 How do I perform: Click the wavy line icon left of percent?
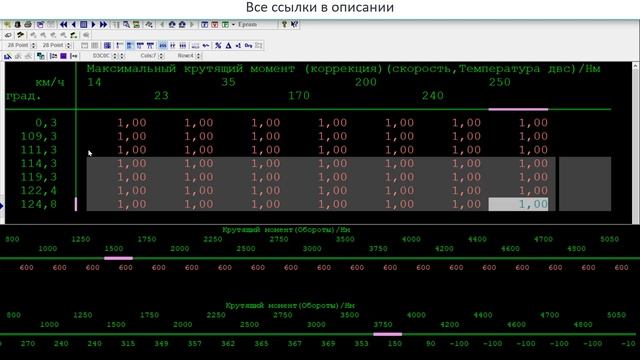[x=206, y=45]
